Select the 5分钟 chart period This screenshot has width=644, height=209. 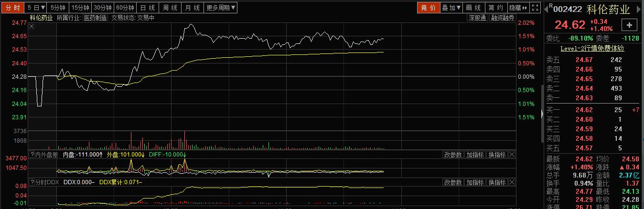click(x=58, y=8)
